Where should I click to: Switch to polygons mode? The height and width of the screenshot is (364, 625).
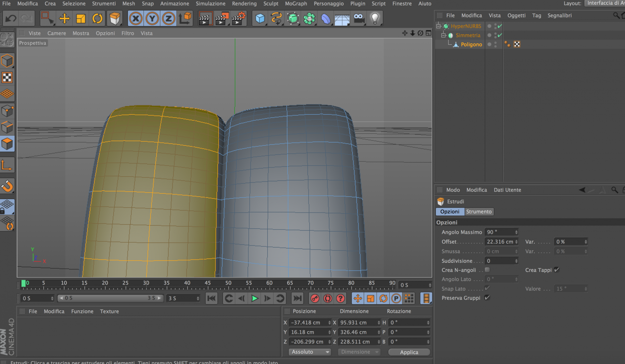pyautogui.click(x=7, y=144)
